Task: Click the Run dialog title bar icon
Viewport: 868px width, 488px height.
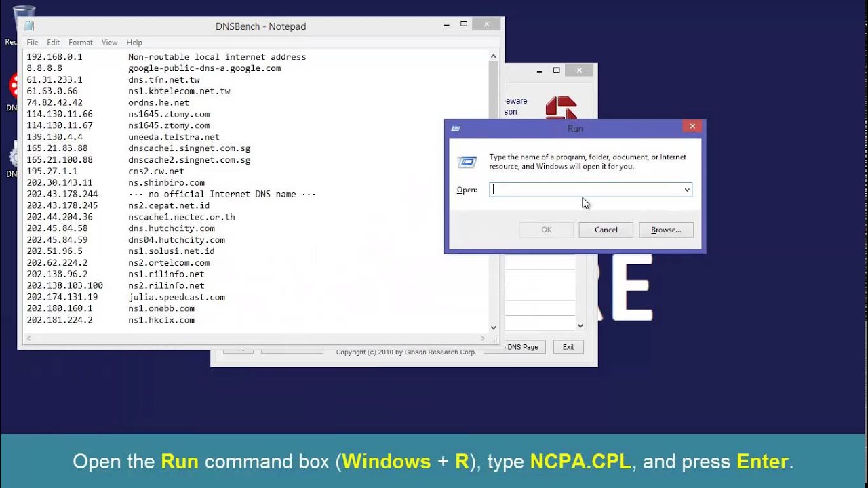Action: [x=456, y=128]
